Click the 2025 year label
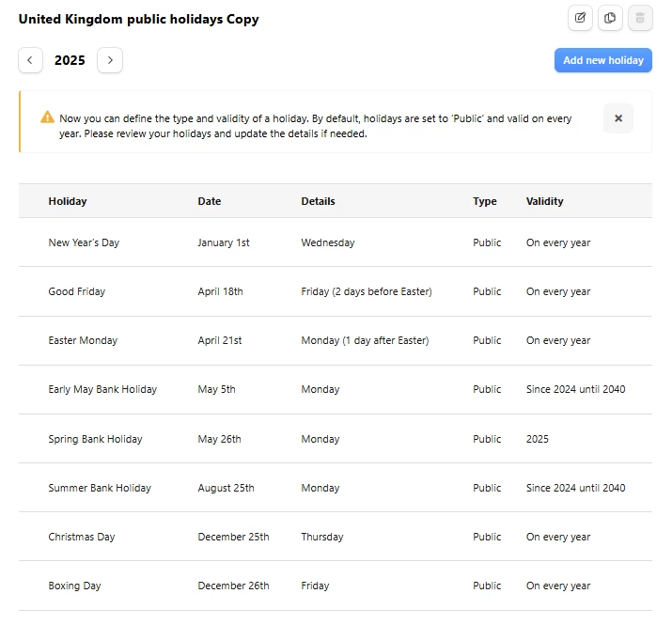Image resolution: width=672 pixels, height=625 pixels. tap(70, 60)
